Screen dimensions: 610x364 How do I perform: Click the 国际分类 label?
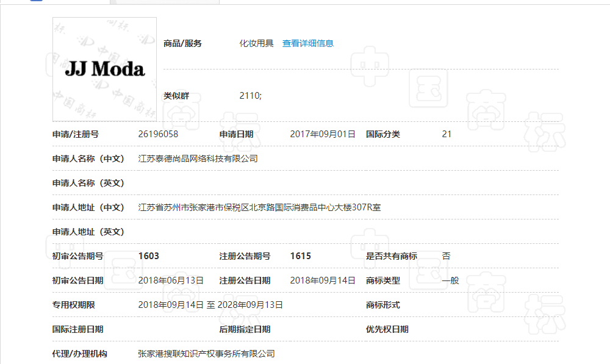pyautogui.click(x=383, y=134)
